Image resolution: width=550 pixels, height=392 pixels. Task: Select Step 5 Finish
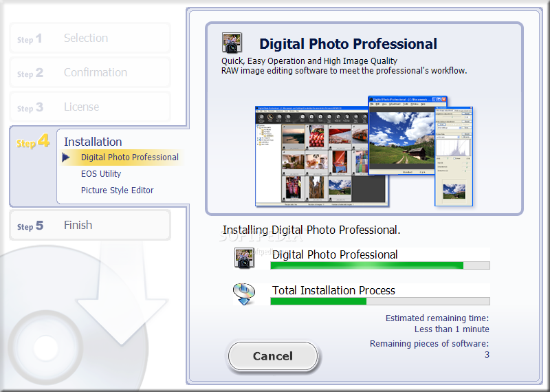(90, 225)
